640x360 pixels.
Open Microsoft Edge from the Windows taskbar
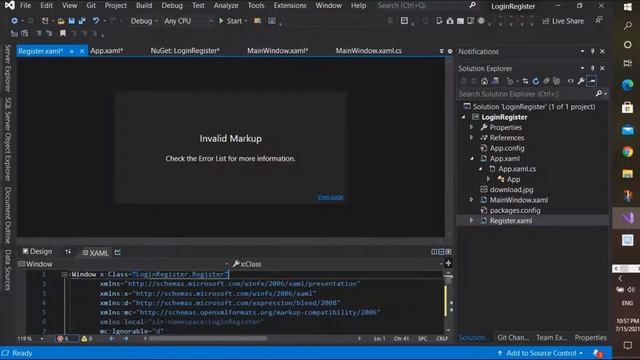click(627, 85)
